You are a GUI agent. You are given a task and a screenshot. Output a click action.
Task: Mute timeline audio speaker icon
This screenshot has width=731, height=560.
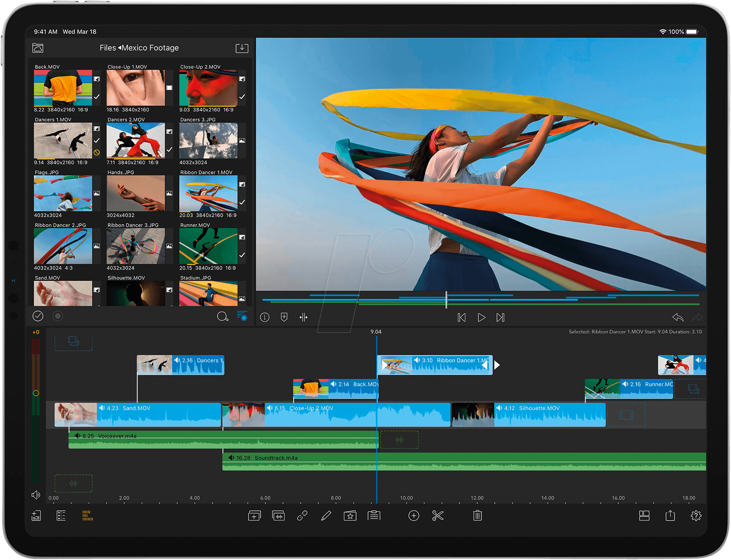tap(36, 495)
